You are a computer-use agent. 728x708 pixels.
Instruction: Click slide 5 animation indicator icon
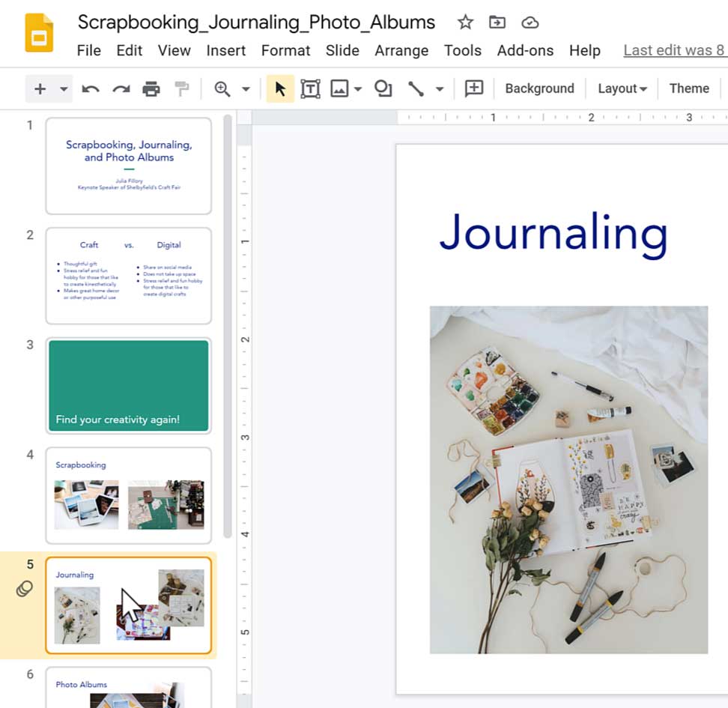pos(25,589)
